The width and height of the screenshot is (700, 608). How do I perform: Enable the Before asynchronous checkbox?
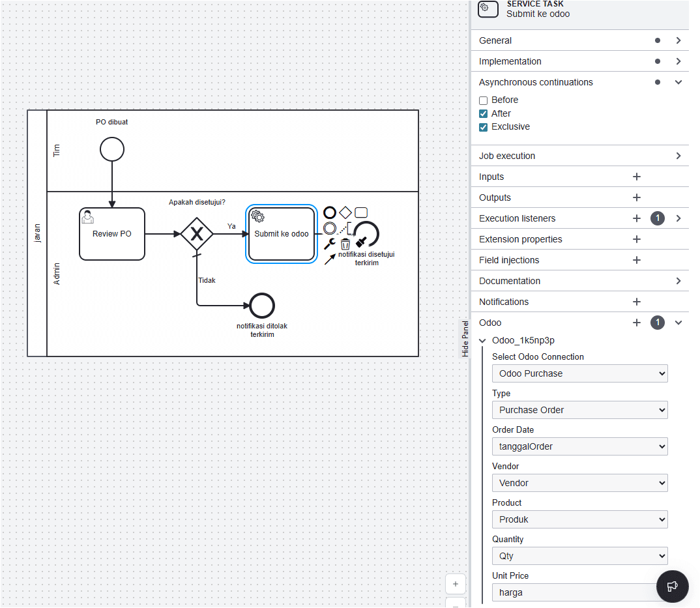tap(483, 100)
